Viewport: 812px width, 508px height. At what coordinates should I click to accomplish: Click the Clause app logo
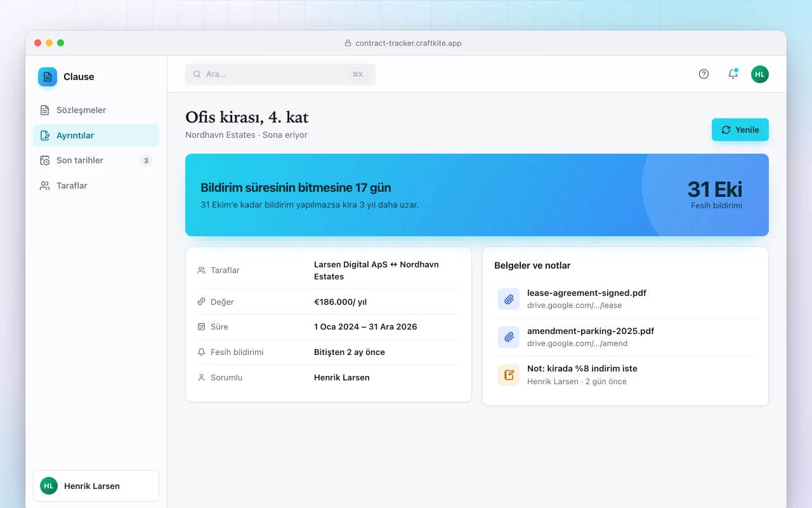pos(48,77)
